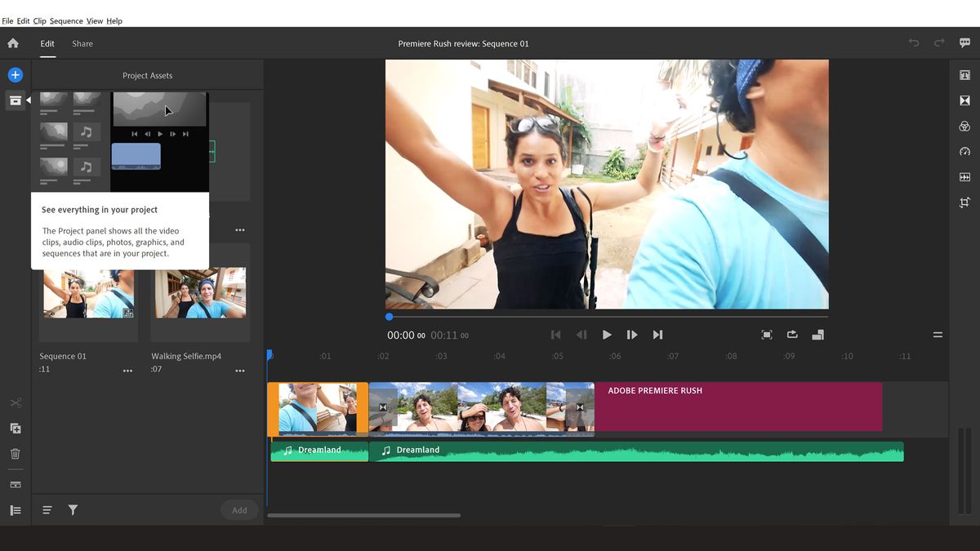The image size is (980, 551).
Task: Open the Titles/Graphics panel
Action: tap(964, 75)
